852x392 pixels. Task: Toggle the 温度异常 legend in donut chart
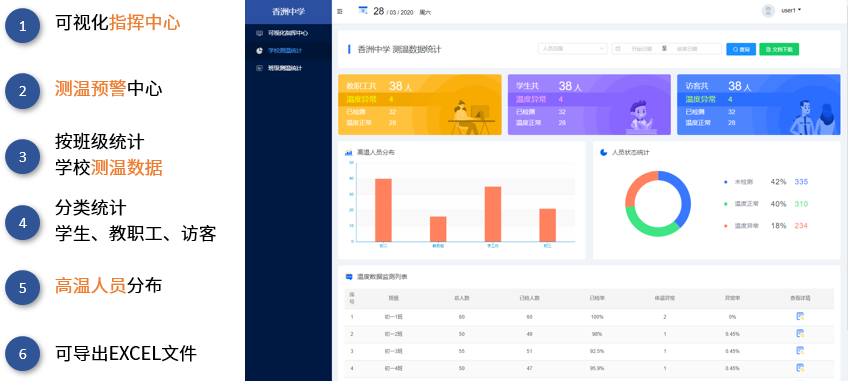point(742,226)
